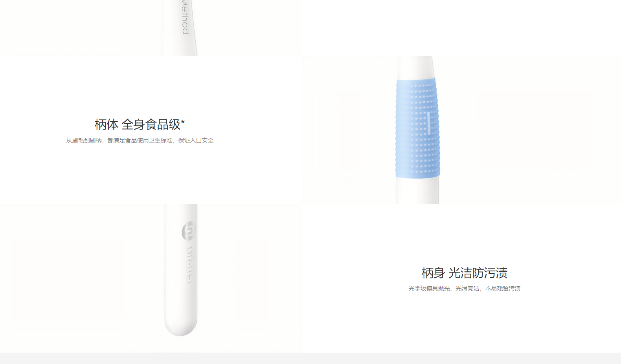Select the phrase 全身食品级 in heading
The height and width of the screenshot is (364, 621).
pos(151,124)
